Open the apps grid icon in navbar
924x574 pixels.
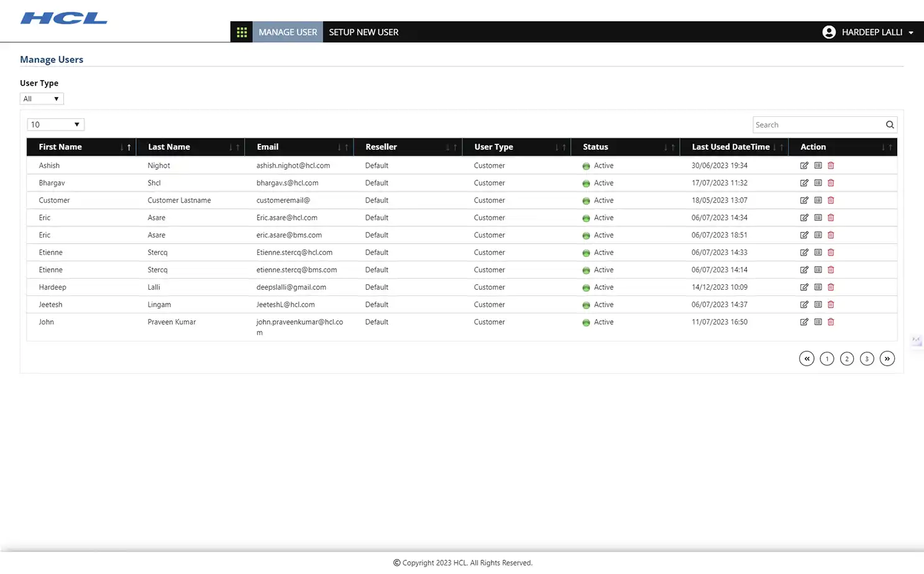242,32
